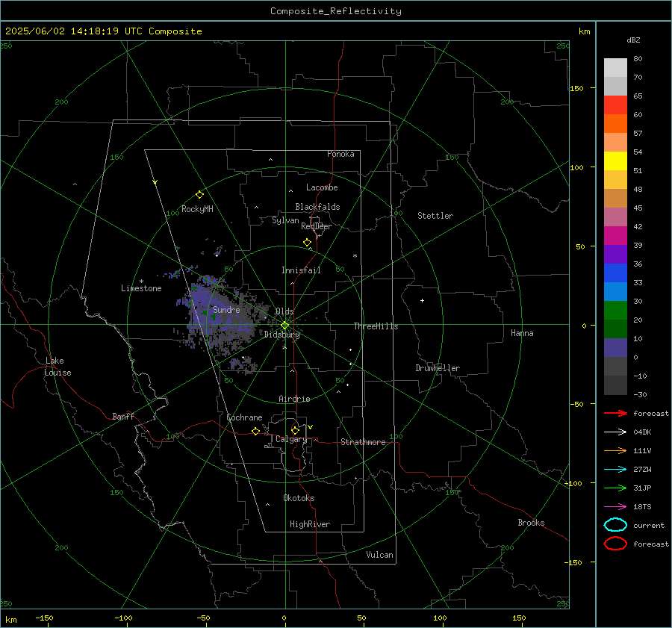Click the Lacombe city label
Image resolution: width=672 pixels, height=628 pixels.
[322, 187]
